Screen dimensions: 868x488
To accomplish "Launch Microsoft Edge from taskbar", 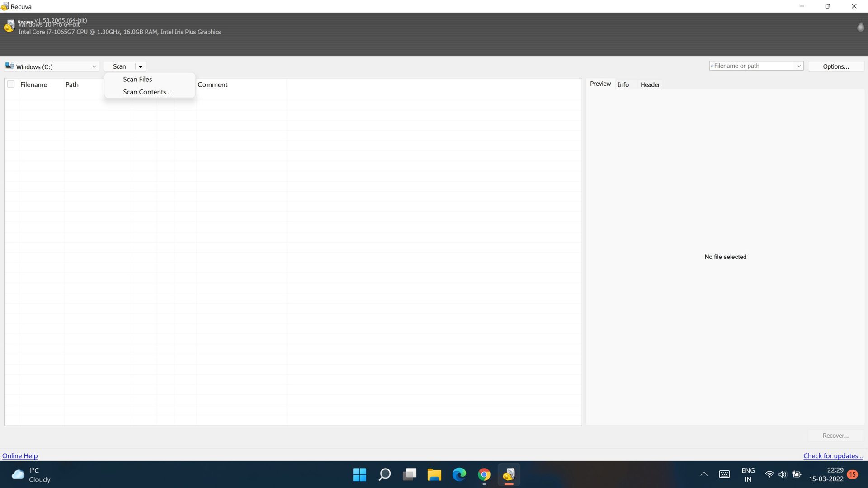I will click(459, 474).
